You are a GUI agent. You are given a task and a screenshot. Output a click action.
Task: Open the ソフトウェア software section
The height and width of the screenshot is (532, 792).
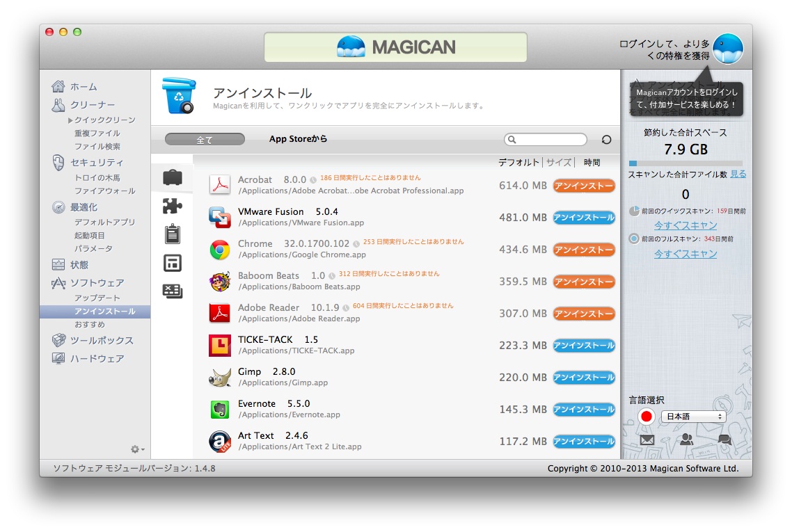(x=88, y=283)
